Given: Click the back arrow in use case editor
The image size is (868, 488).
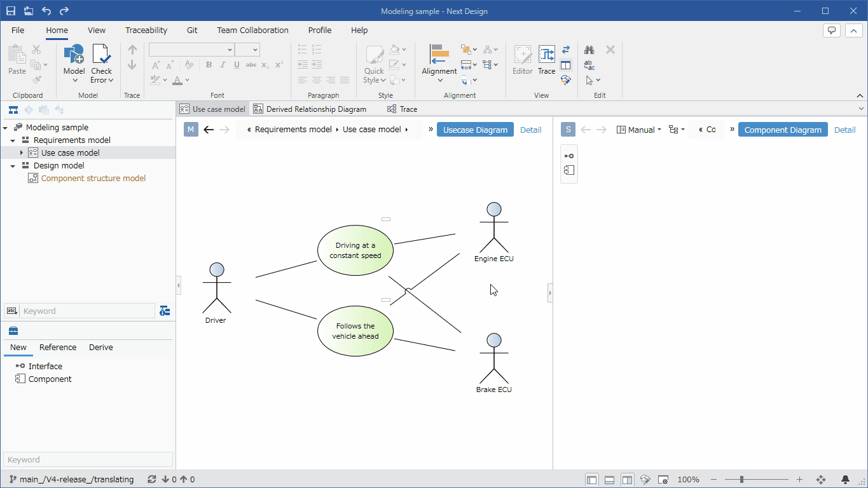Looking at the screenshot, I should click(x=209, y=130).
